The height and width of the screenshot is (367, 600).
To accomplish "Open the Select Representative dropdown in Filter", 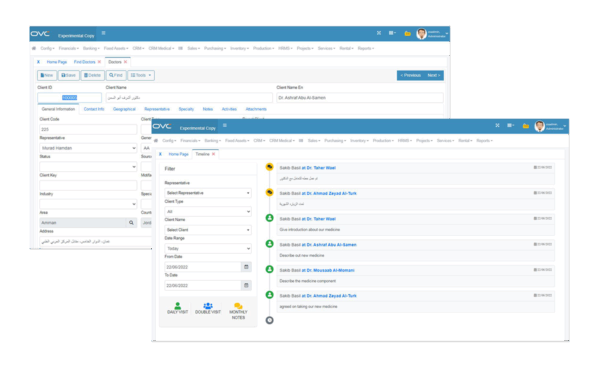I will pos(208,193).
